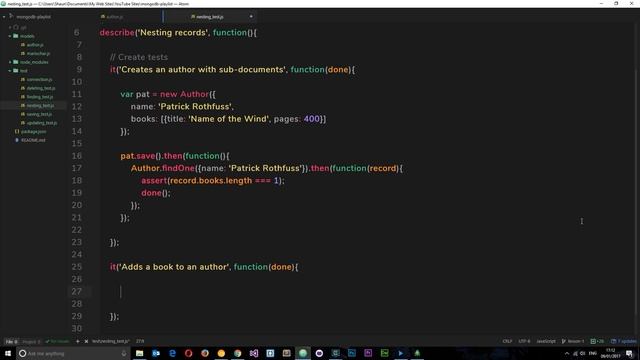Open author.js in the models folder
The height and width of the screenshot is (360, 640).
[x=35, y=44]
